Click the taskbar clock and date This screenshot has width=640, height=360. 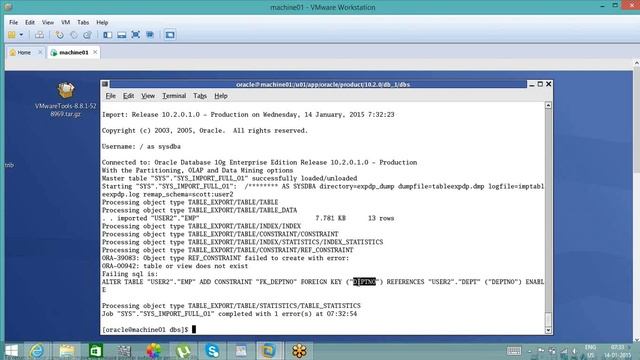(x=618, y=351)
